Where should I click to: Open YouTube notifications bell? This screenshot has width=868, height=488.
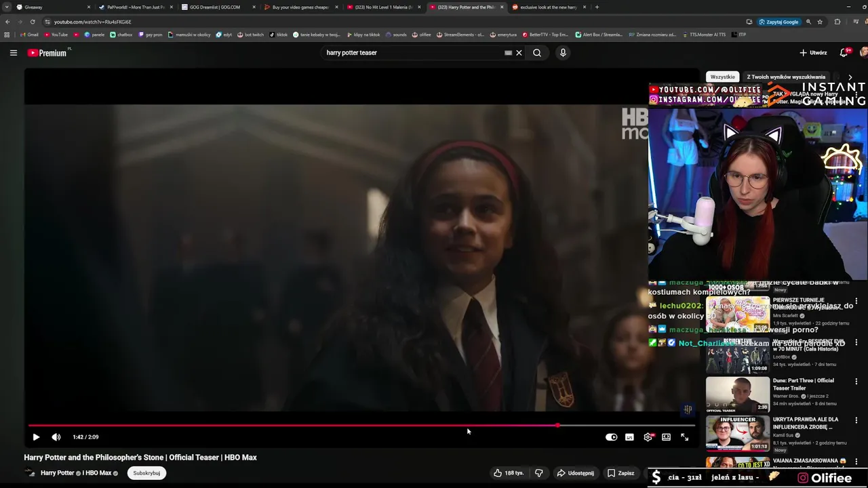[x=844, y=52]
